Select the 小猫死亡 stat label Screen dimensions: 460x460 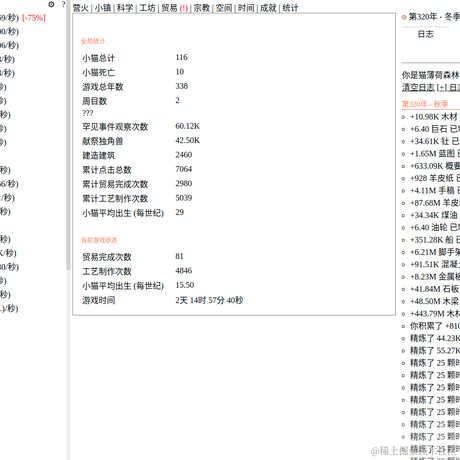[x=99, y=72]
